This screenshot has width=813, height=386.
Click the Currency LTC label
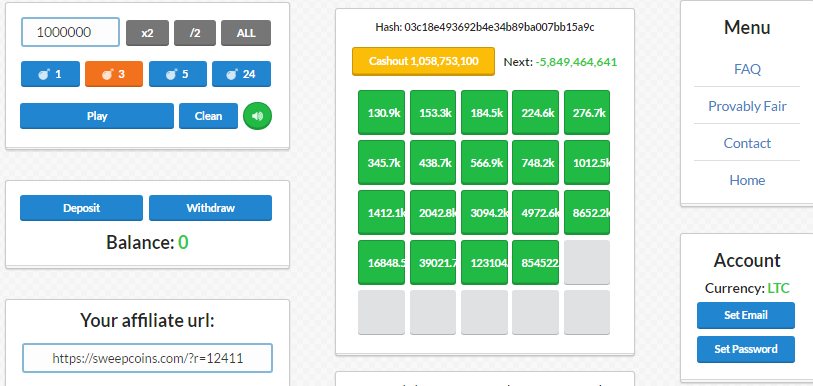point(747,288)
